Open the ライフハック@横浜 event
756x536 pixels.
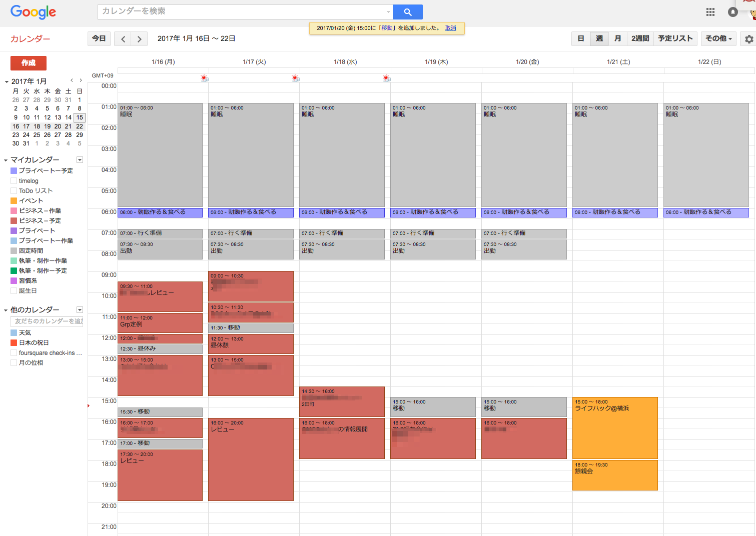(614, 427)
